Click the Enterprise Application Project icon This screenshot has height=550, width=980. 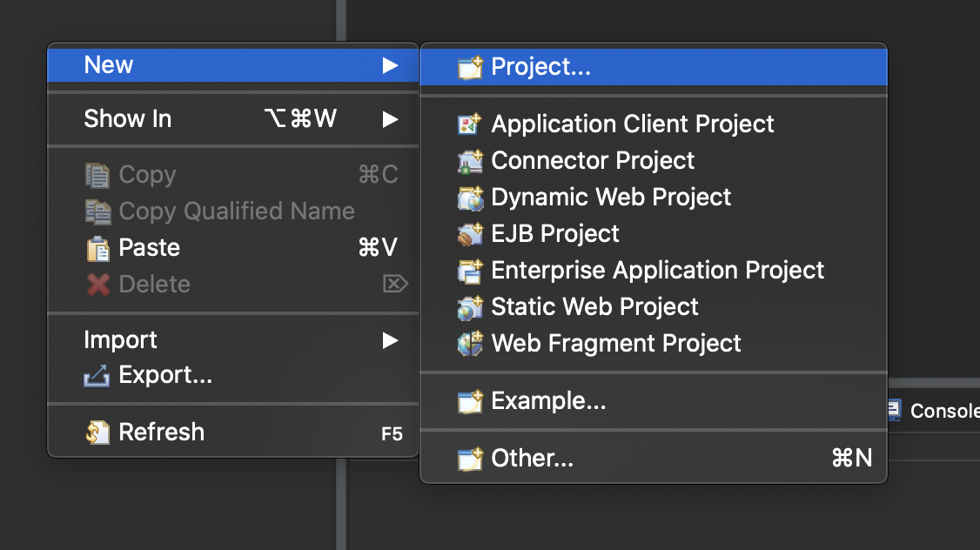pyautogui.click(x=470, y=271)
